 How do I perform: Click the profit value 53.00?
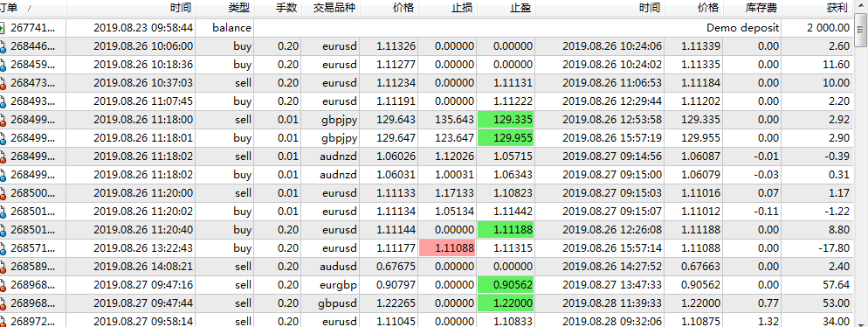[837, 303]
